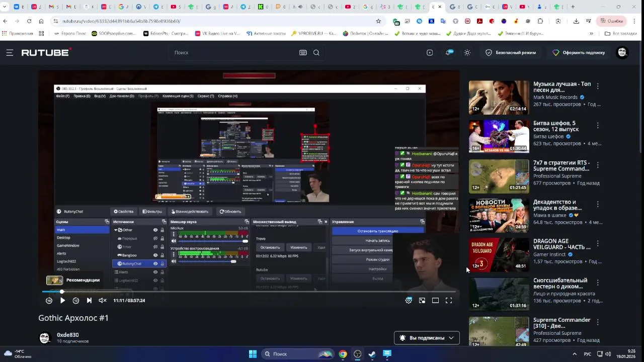The height and width of the screenshot is (362, 644).
Task: Open the 0xde830 channel link
Action: pyautogui.click(x=68, y=335)
